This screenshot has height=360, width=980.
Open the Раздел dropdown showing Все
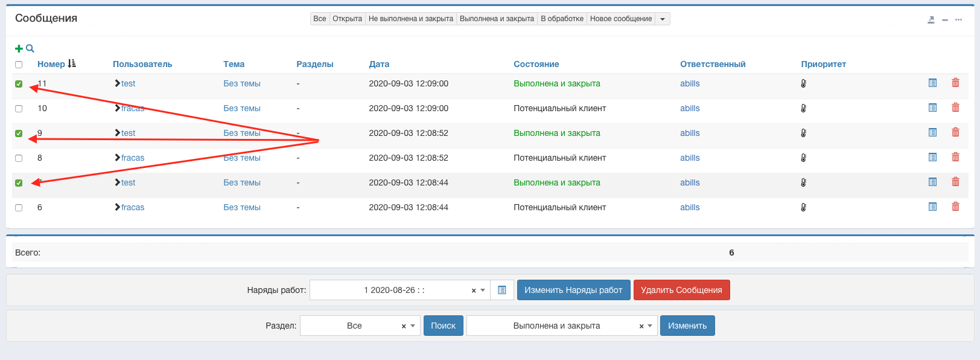point(412,326)
